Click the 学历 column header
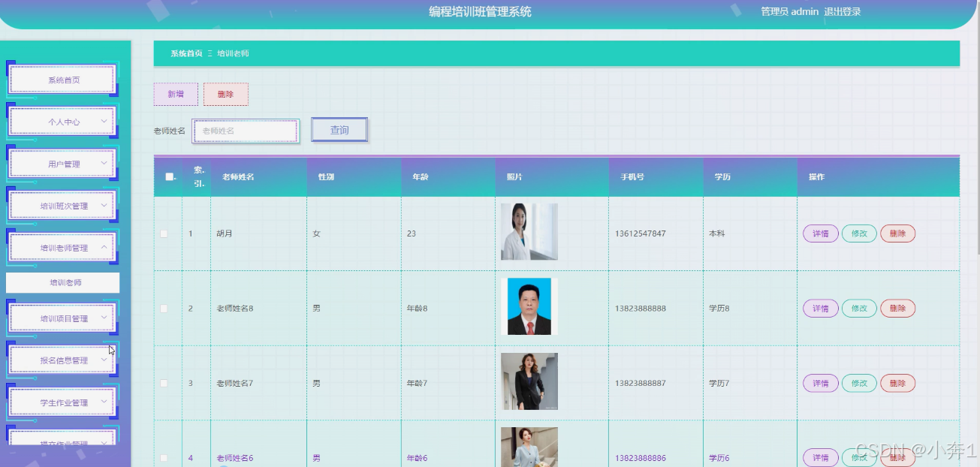The height and width of the screenshot is (467, 980). pyautogui.click(x=722, y=177)
